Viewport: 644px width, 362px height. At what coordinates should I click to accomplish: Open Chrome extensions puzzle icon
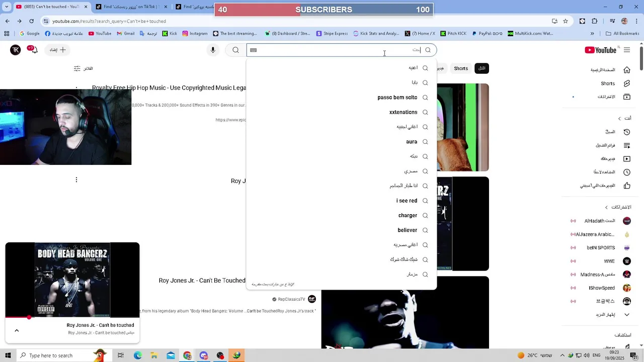point(595,21)
